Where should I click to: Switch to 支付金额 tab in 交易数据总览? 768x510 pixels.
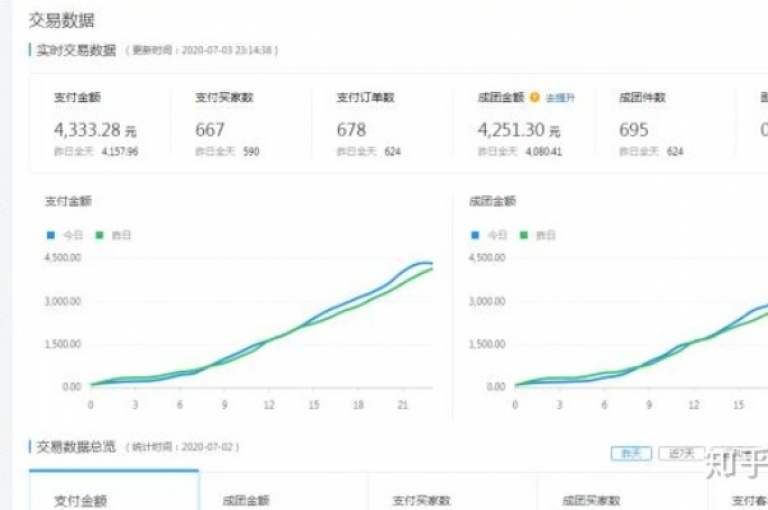(x=114, y=491)
